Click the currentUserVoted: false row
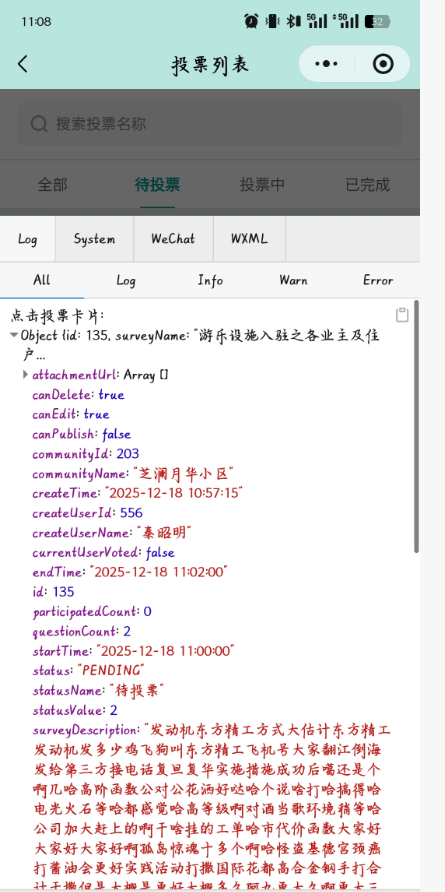 click(103, 552)
